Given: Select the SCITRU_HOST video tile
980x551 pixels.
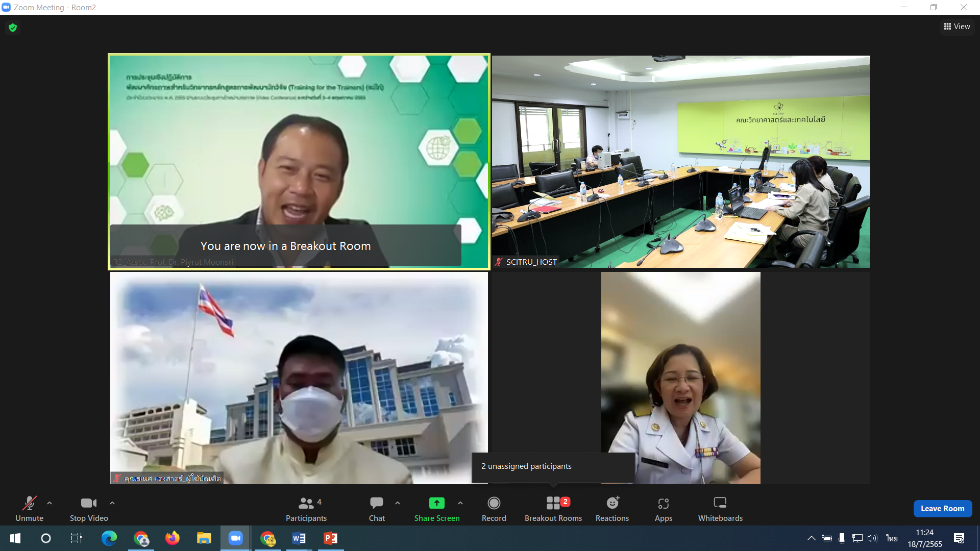Looking at the screenshot, I should [680, 161].
